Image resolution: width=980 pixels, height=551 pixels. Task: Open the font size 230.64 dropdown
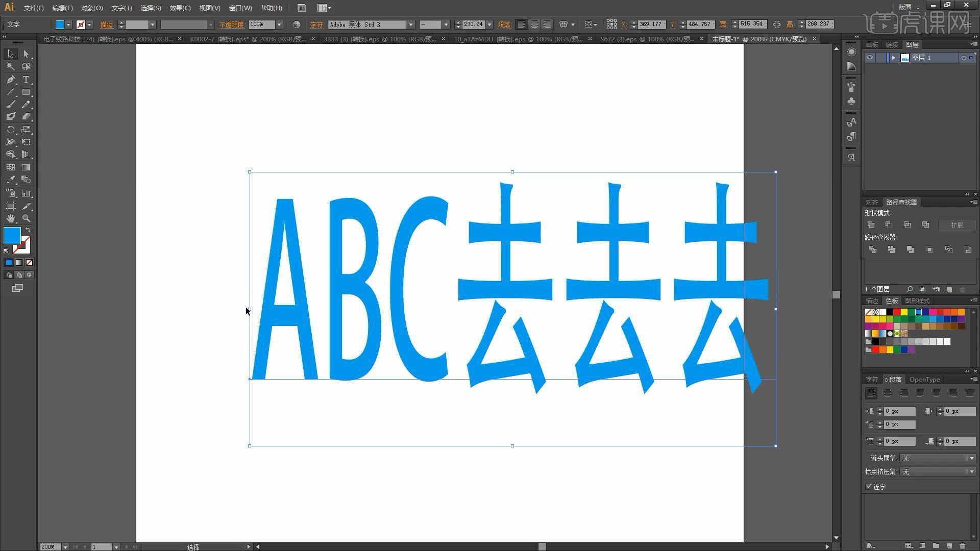click(489, 24)
